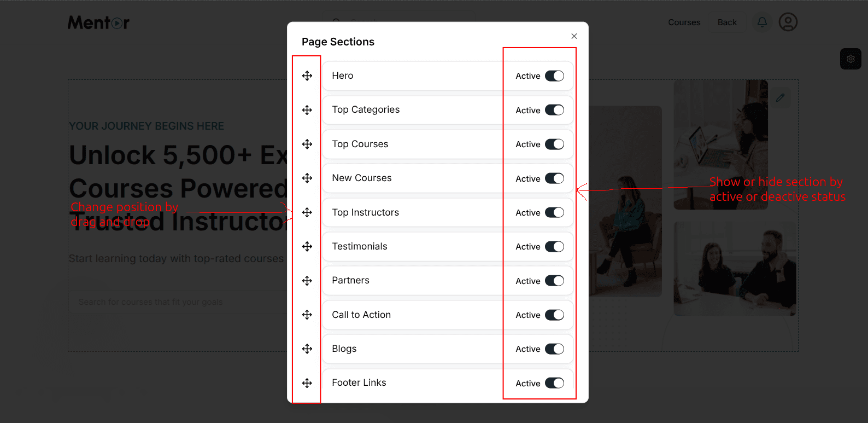Toggle off the Hero Active switch

point(555,76)
